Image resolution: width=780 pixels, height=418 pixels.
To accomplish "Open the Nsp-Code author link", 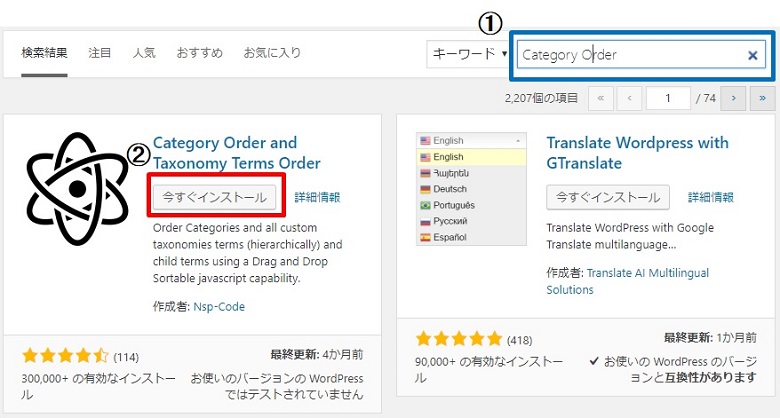I will click(x=220, y=307).
